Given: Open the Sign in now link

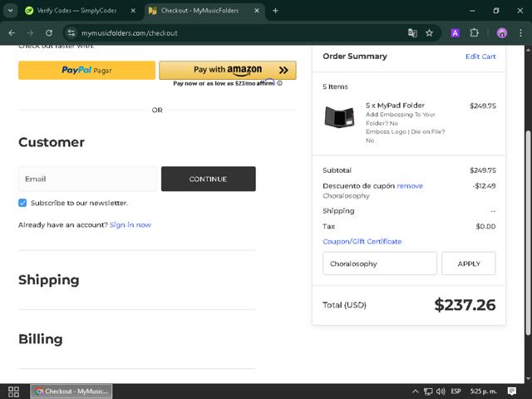Looking at the screenshot, I should pyautogui.click(x=131, y=224).
